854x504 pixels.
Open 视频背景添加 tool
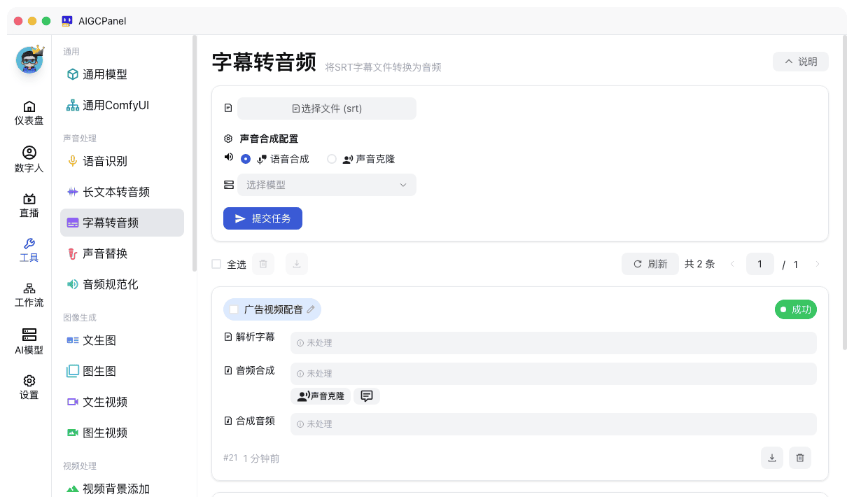click(x=122, y=489)
